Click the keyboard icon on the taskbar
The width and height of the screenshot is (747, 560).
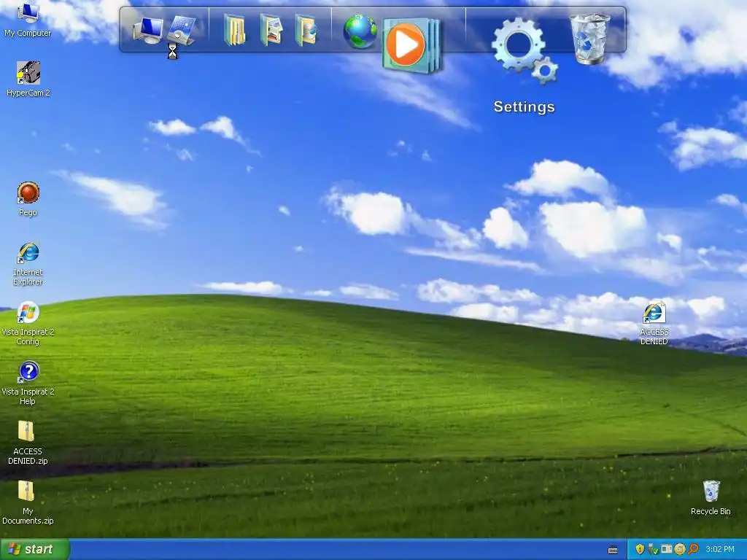(x=613, y=550)
